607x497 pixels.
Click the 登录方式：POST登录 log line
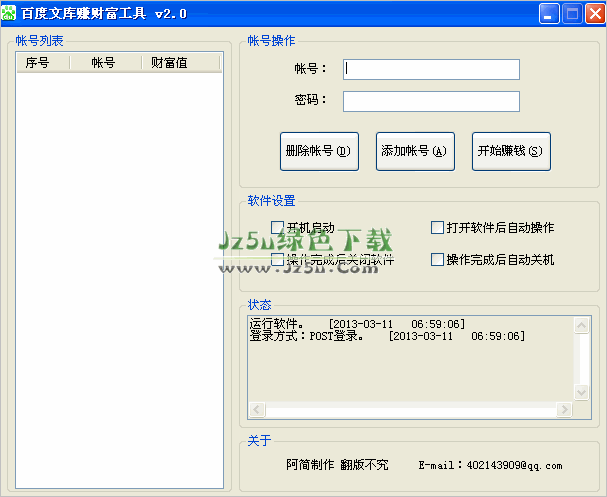(387, 336)
